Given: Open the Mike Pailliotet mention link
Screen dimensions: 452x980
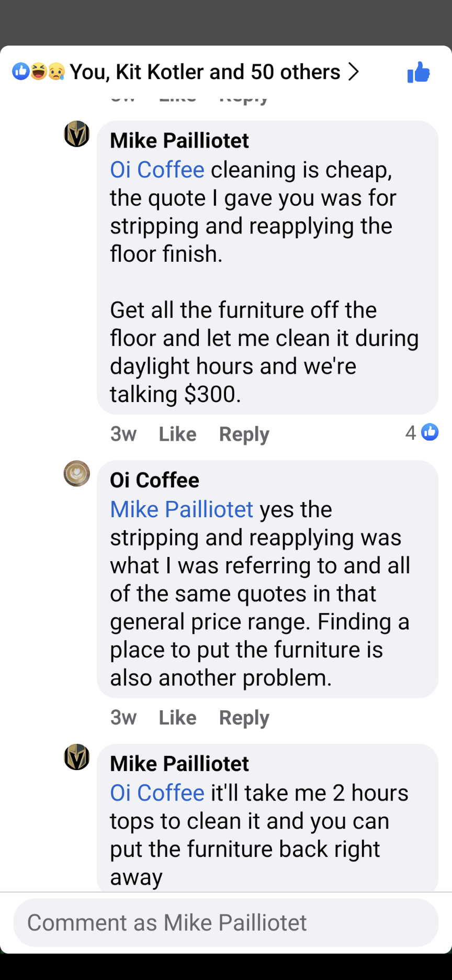Looking at the screenshot, I should tap(182, 509).
